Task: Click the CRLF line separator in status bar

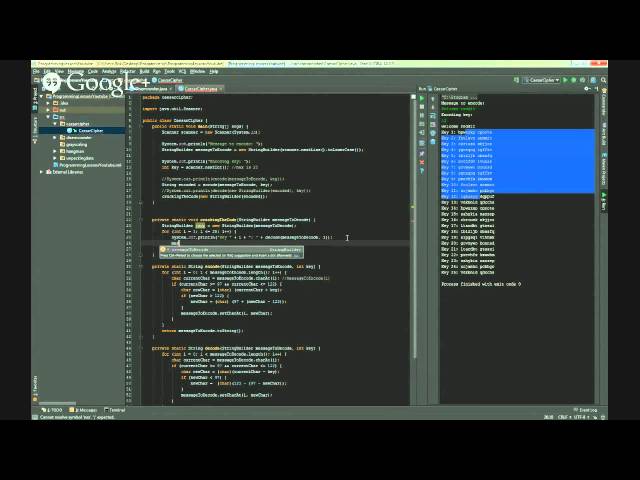Action: (563, 417)
